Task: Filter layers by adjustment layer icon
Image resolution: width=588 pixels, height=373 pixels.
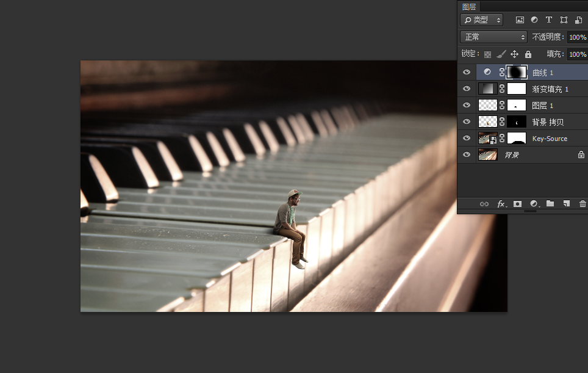Action: point(534,20)
